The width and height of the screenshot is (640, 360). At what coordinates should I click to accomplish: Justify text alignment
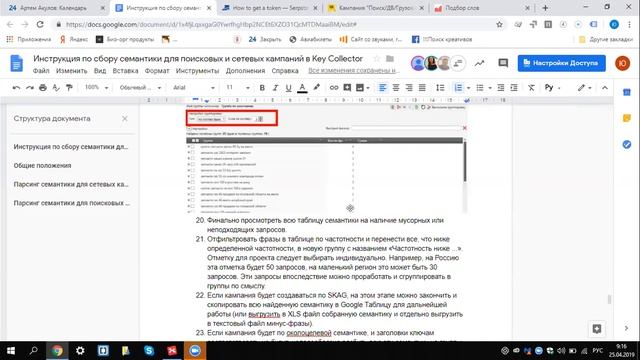(422, 88)
